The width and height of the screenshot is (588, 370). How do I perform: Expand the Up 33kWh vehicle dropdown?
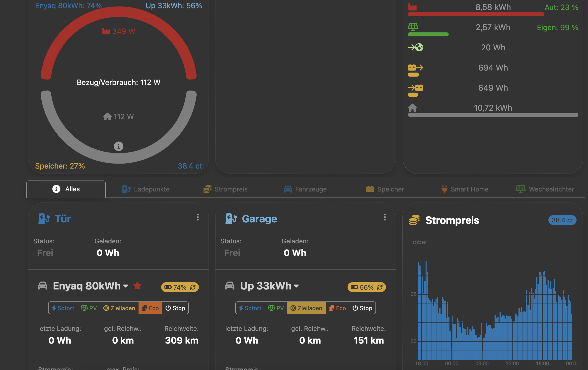click(x=296, y=286)
